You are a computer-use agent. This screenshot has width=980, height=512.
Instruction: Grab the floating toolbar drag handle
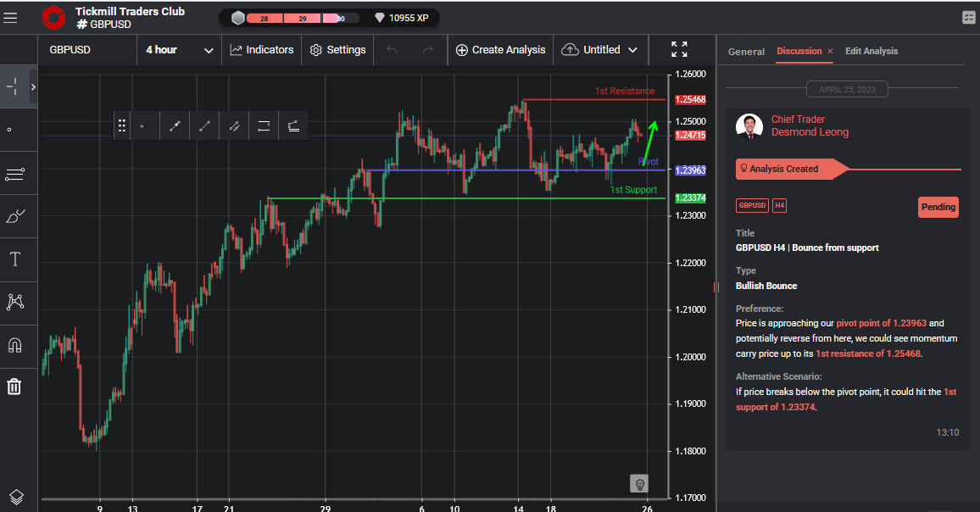122,125
